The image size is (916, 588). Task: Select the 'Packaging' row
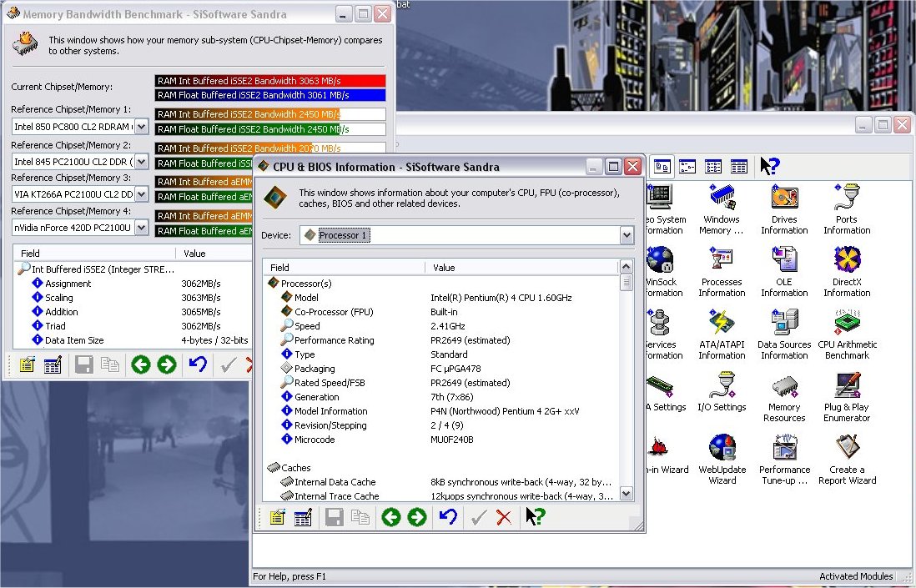tap(441, 369)
